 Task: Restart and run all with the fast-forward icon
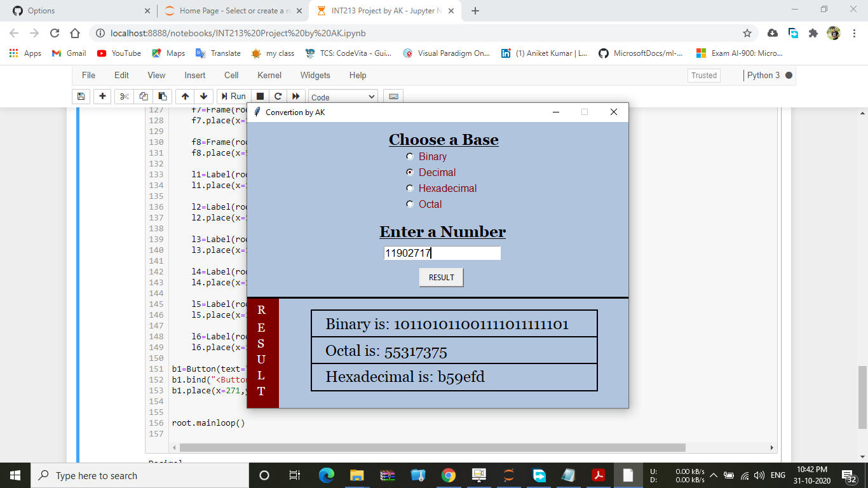[295, 97]
